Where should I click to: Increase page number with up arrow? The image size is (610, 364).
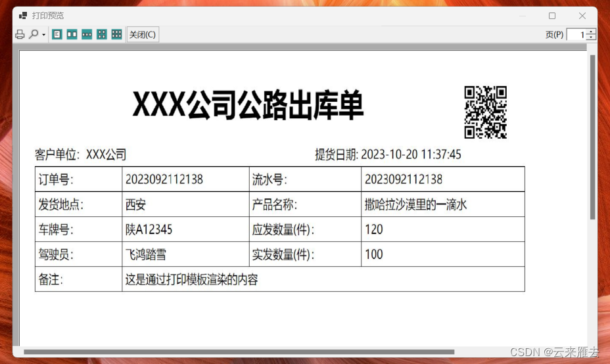coord(591,32)
